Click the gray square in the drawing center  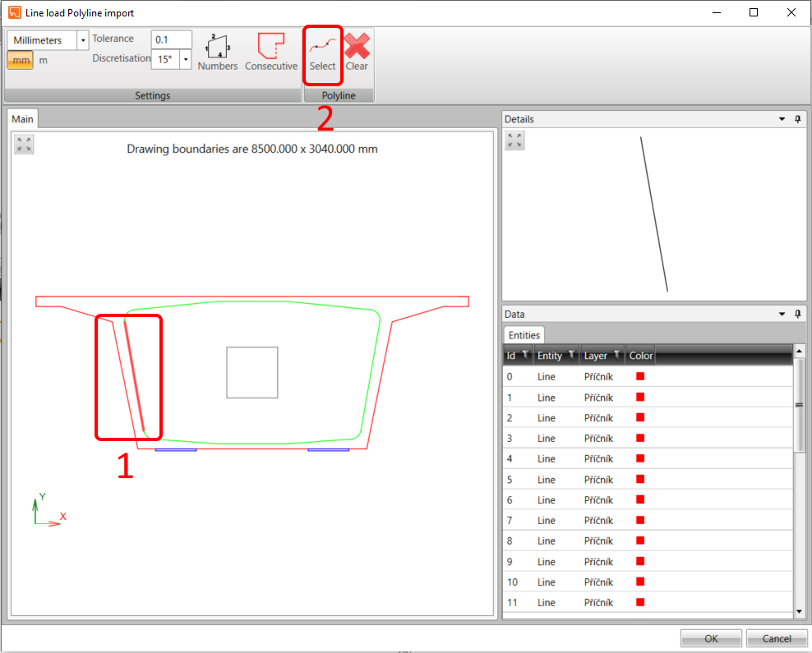coord(252,373)
